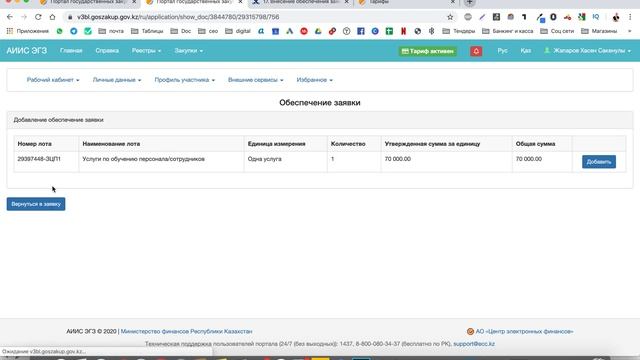Open the WhatsApp bookmark icon
Viewport: 640px width, 360px height.
[x=60, y=31]
